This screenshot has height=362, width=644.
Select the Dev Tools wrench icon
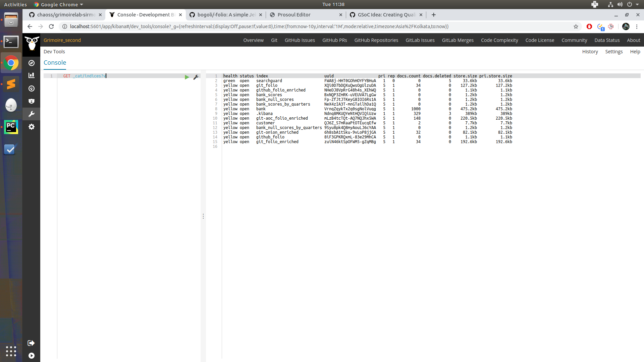(x=31, y=114)
